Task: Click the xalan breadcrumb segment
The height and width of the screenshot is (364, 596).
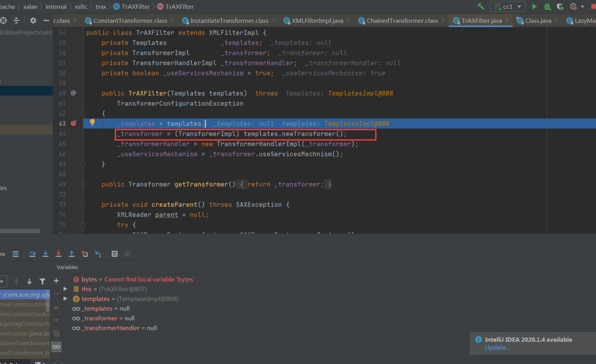Action: [30, 6]
